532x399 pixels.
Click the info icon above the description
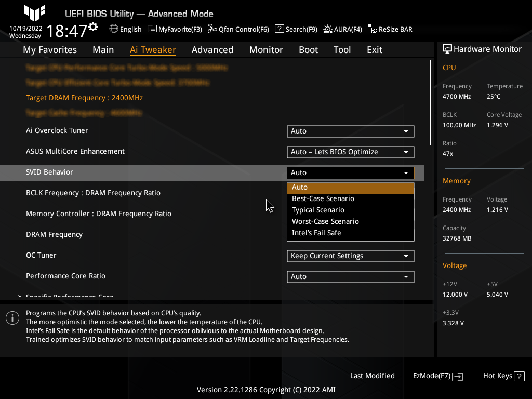pyautogui.click(x=12, y=317)
